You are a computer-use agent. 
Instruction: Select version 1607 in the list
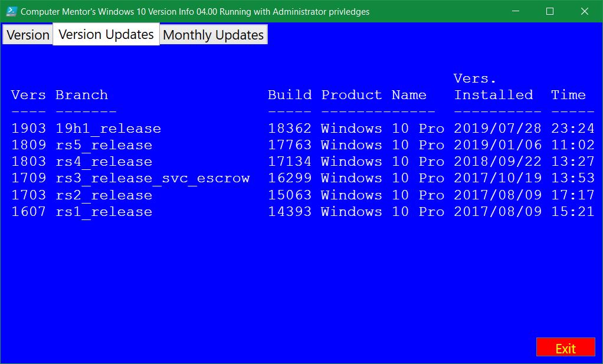point(28,211)
